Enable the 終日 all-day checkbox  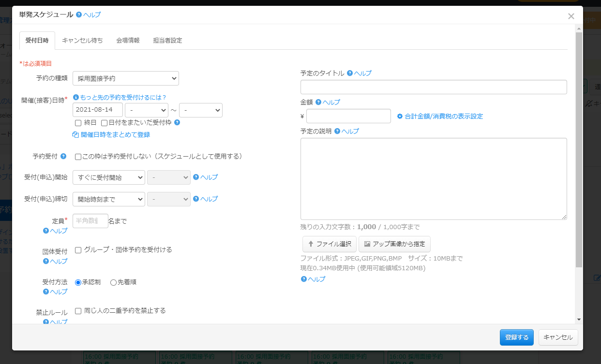78,123
